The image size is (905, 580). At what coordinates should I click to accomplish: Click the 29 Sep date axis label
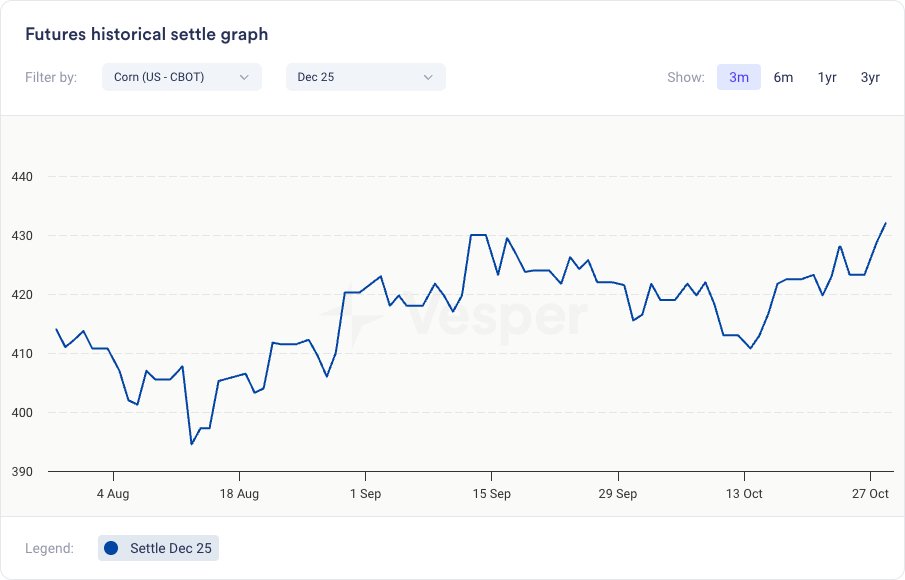pos(618,494)
